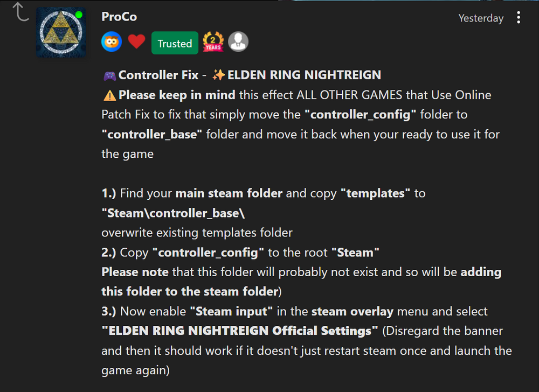The height and width of the screenshot is (392, 539).
Task: Click the sparkles emoji before ELDEN RING
Action: (x=219, y=74)
